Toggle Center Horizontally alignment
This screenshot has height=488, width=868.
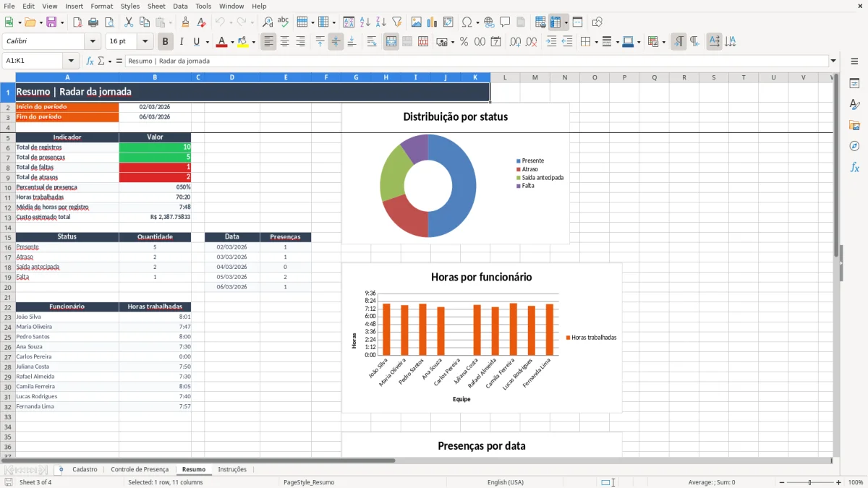pos(284,42)
